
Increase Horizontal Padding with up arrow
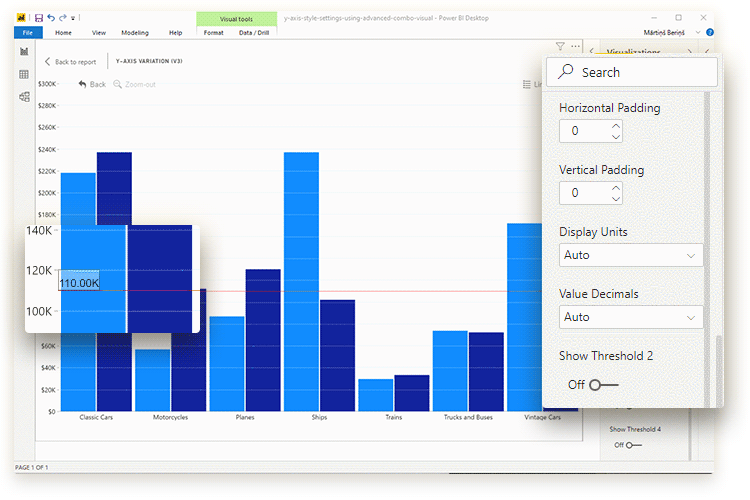tap(616, 126)
